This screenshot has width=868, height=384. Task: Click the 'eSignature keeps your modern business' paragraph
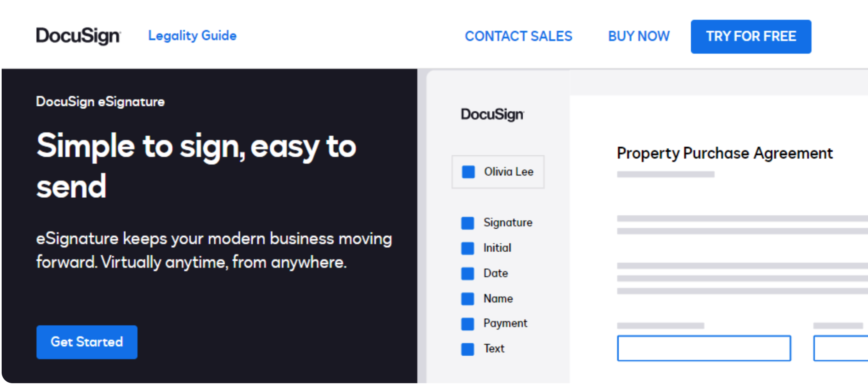(x=214, y=250)
